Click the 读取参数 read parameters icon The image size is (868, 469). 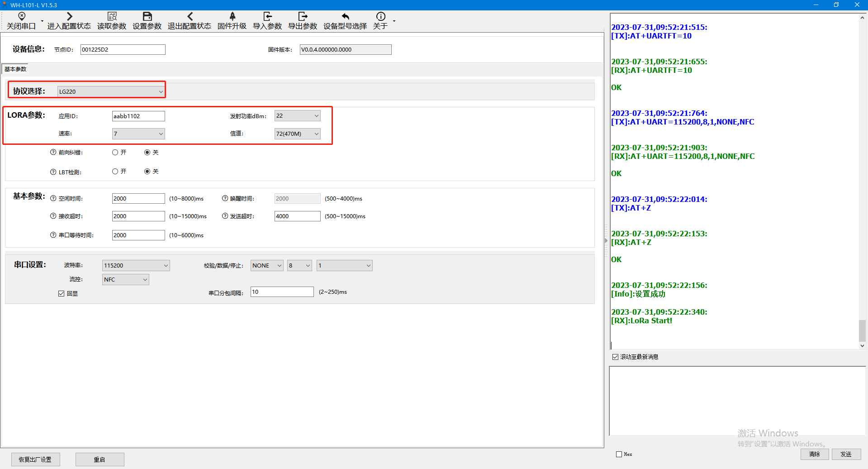112,17
